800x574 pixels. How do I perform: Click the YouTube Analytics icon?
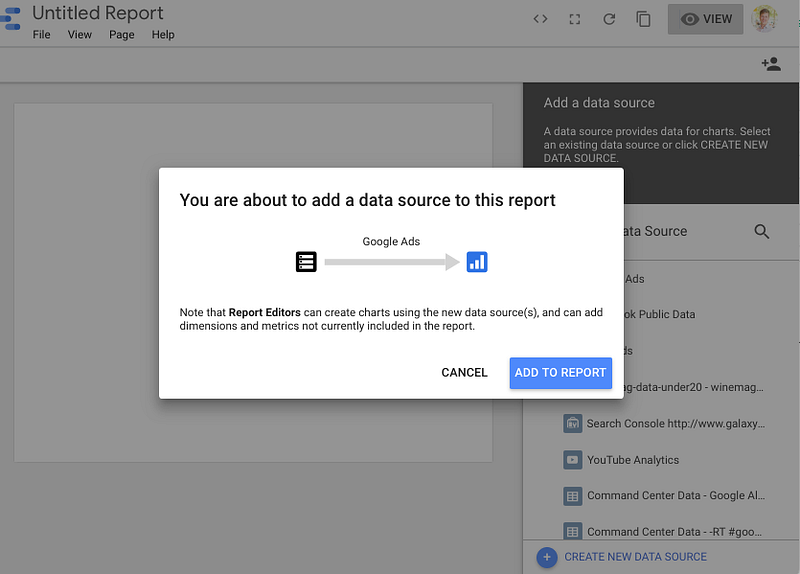tap(572, 460)
